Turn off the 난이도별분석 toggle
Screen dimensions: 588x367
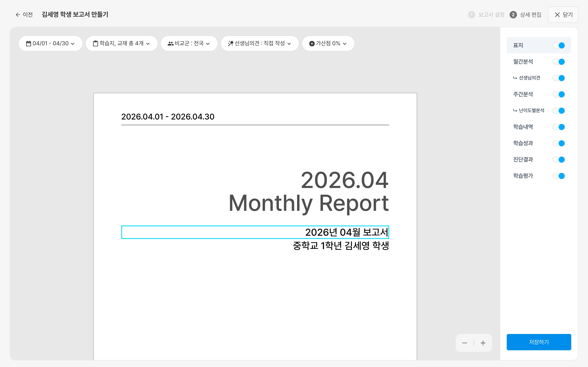coord(559,111)
